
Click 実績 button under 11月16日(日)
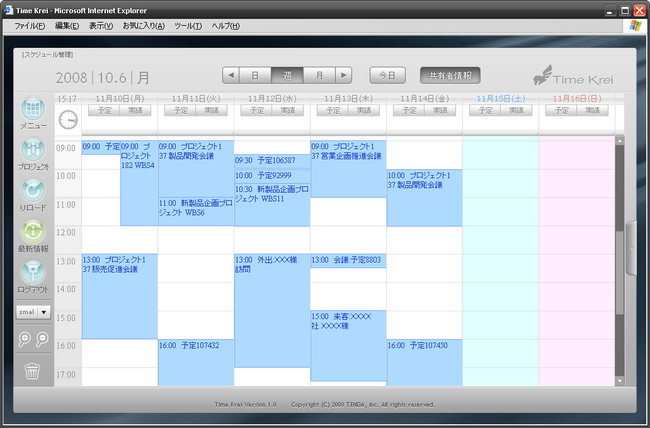[x=593, y=110]
